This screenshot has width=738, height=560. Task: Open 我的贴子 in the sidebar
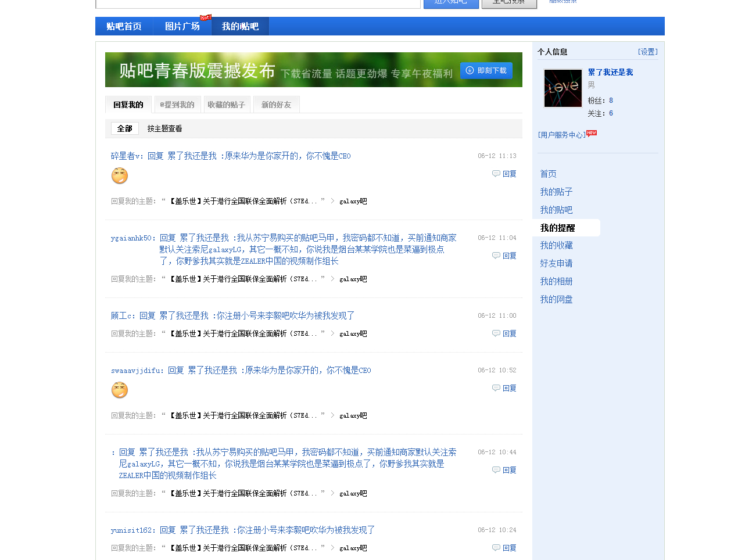[557, 192]
